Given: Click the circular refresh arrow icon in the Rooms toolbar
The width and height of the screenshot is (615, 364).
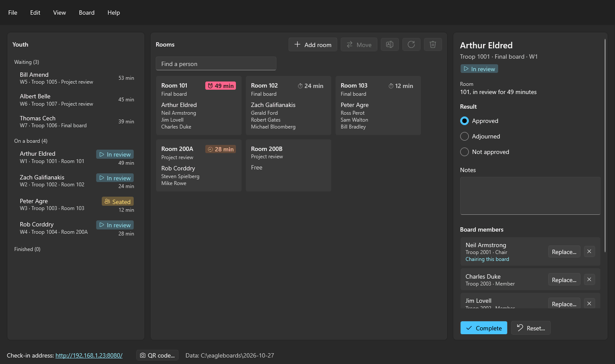Looking at the screenshot, I should (x=411, y=44).
